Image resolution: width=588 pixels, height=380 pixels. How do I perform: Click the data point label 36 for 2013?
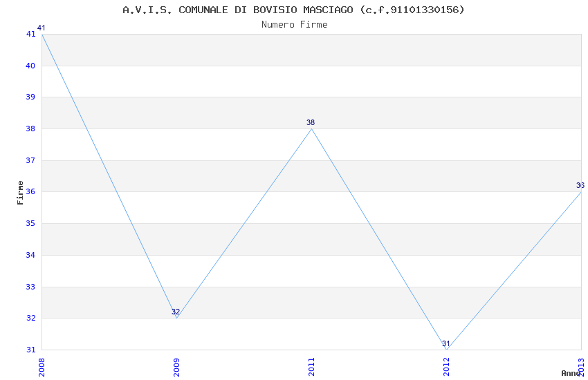pos(580,185)
